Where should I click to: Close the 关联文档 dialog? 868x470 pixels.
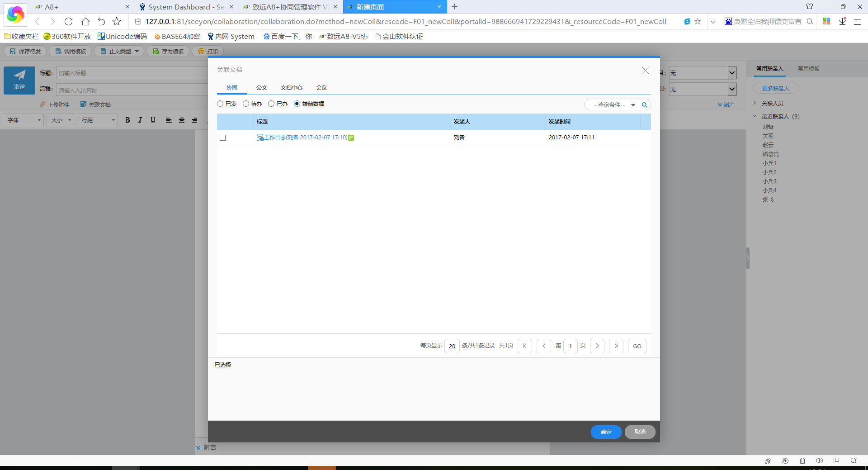tap(645, 70)
